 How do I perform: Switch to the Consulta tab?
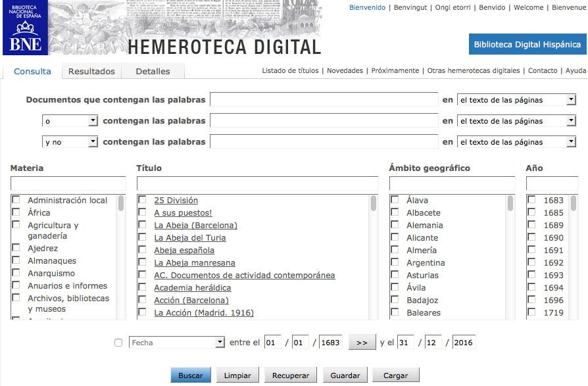point(32,71)
